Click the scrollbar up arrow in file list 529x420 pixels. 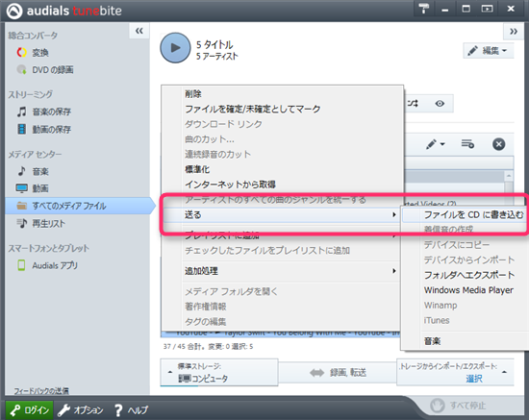(509, 176)
